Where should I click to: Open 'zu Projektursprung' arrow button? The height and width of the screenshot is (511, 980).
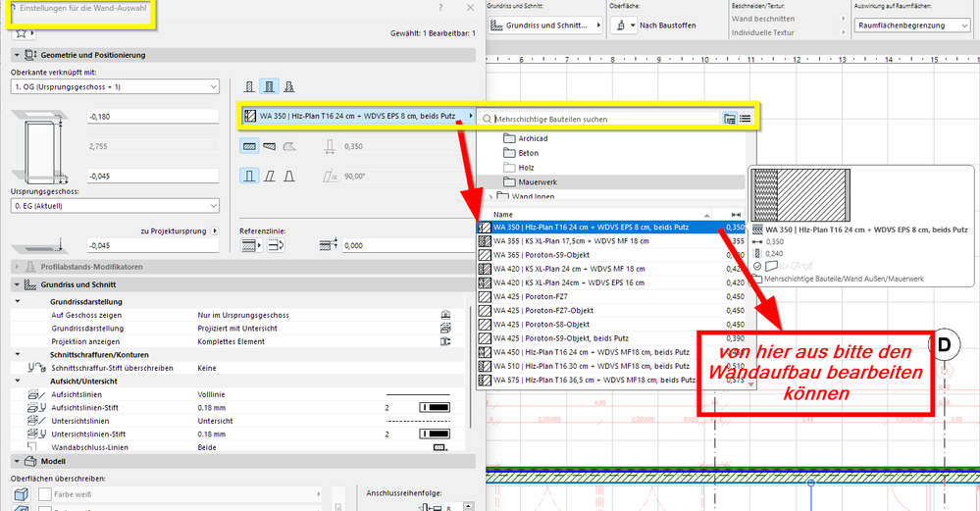[x=215, y=231]
